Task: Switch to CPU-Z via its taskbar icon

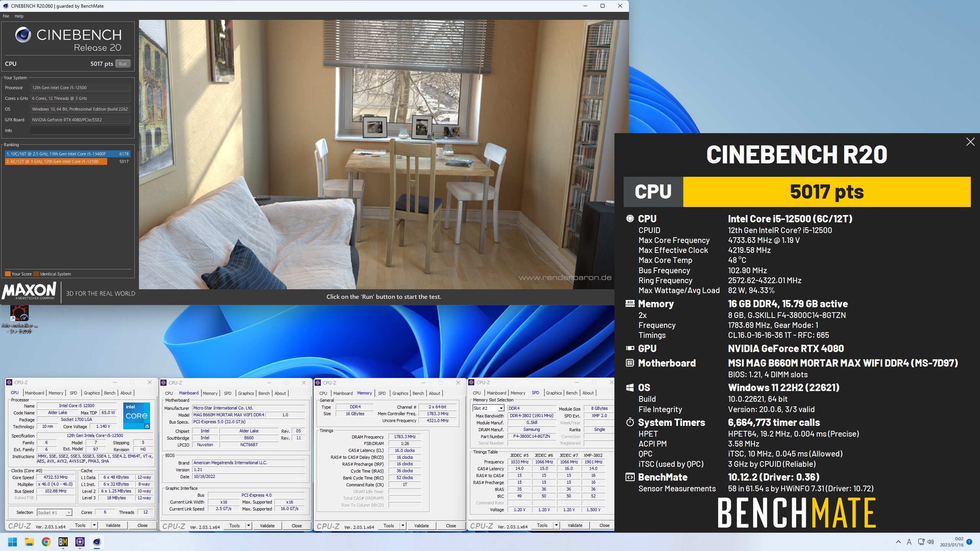Action: (80, 542)
